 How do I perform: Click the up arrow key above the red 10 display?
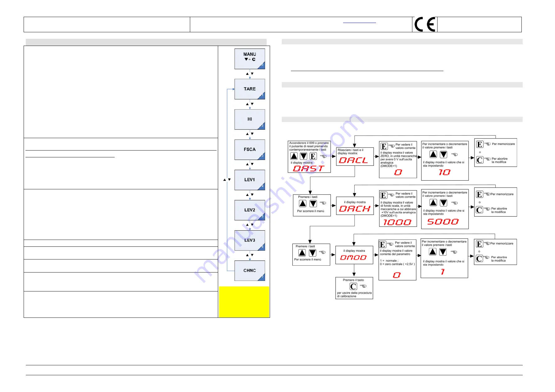[x=433, y=154]
